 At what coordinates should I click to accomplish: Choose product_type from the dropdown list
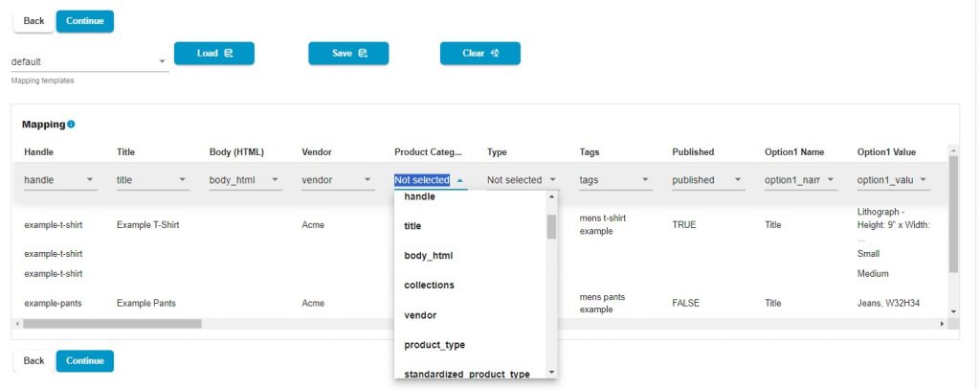pos(470,345)
